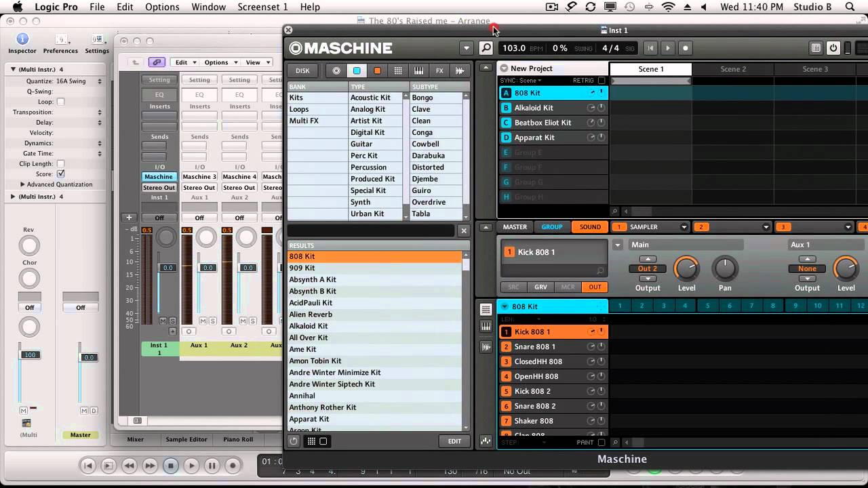Clear the browser search field with X
Image resolution: width=868 pixels, height=488 pixels.
(464, 230)
